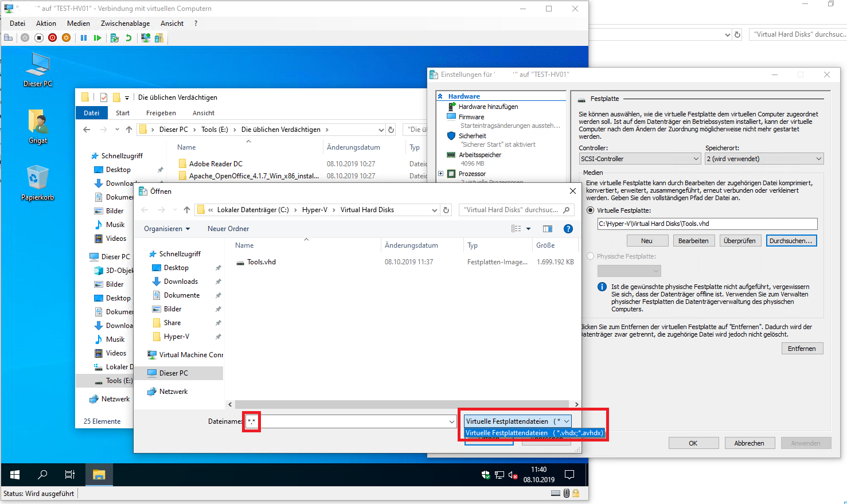Open help via blue question mark icon
Image resolution: width=847 pixels, height=504 pixels.
click(568, 229)
